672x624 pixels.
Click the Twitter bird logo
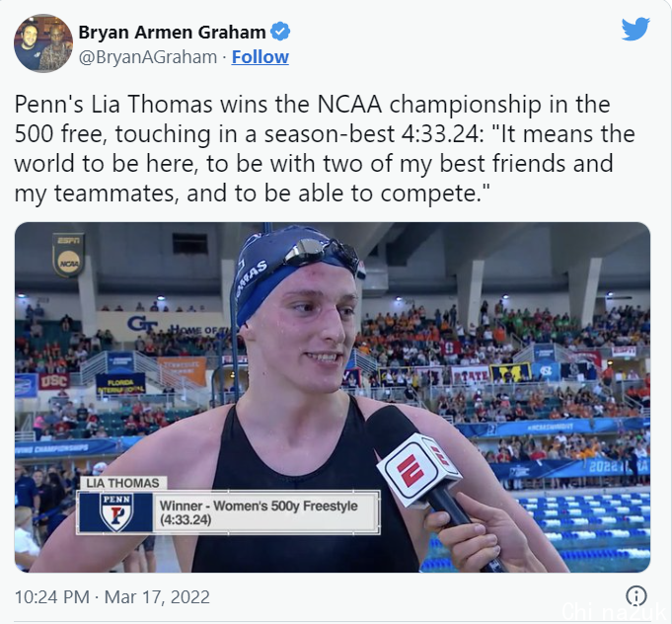pyautogui.click(x=635, y=29)
